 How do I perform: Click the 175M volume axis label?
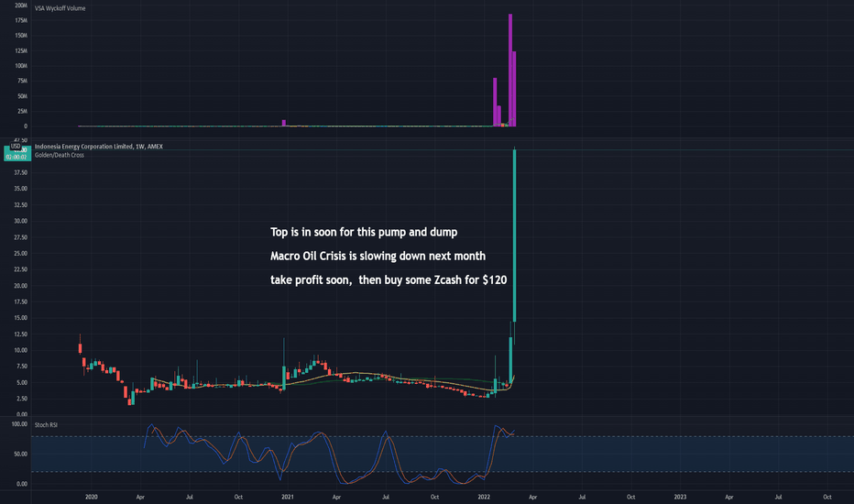[21, 20]
